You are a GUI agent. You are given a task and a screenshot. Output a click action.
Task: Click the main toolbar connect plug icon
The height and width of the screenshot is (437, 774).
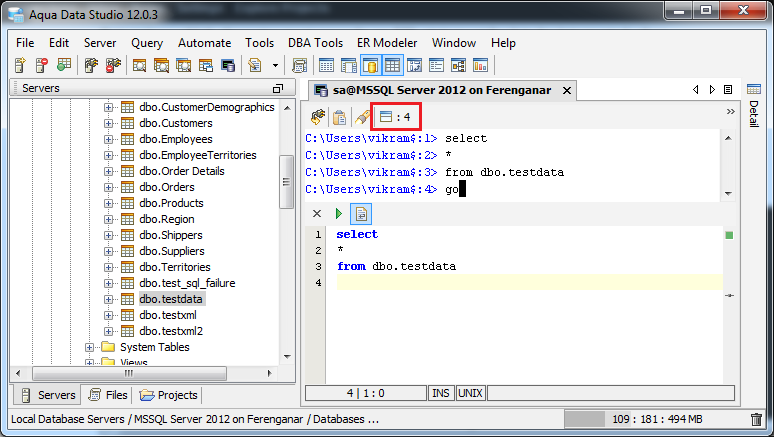[x=91, y=65]
